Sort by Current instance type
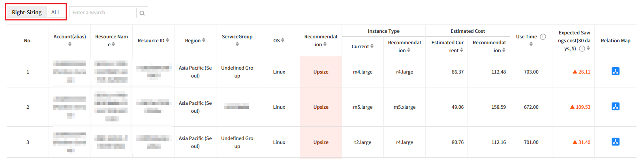Screen dimensions: 644x159 tap(372, 46)
